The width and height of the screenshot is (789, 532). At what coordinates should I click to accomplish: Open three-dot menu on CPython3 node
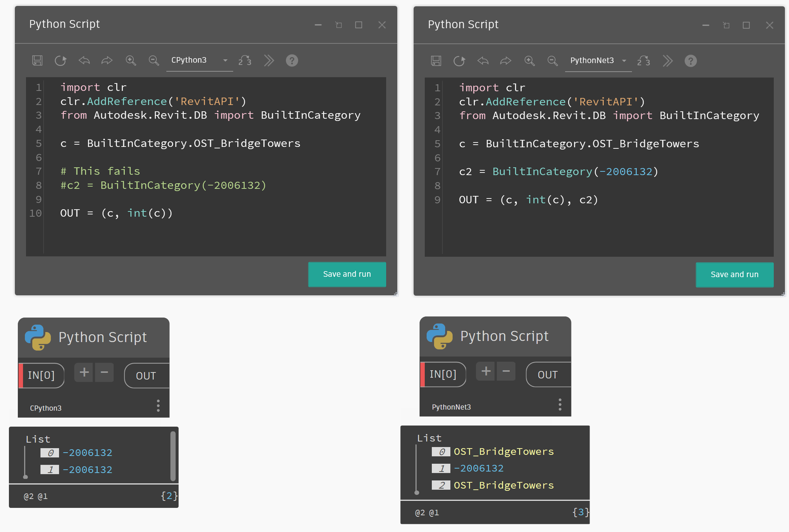158,406
